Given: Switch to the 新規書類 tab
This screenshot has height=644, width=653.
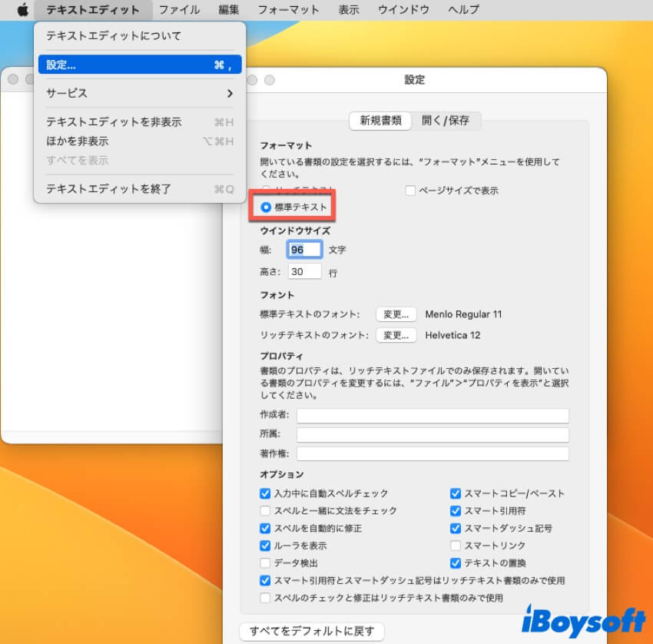Looking at the screenshot, I should 380,121.
